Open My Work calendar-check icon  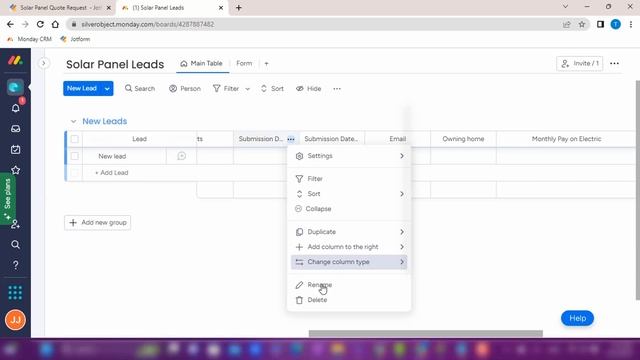click(16, 149)
